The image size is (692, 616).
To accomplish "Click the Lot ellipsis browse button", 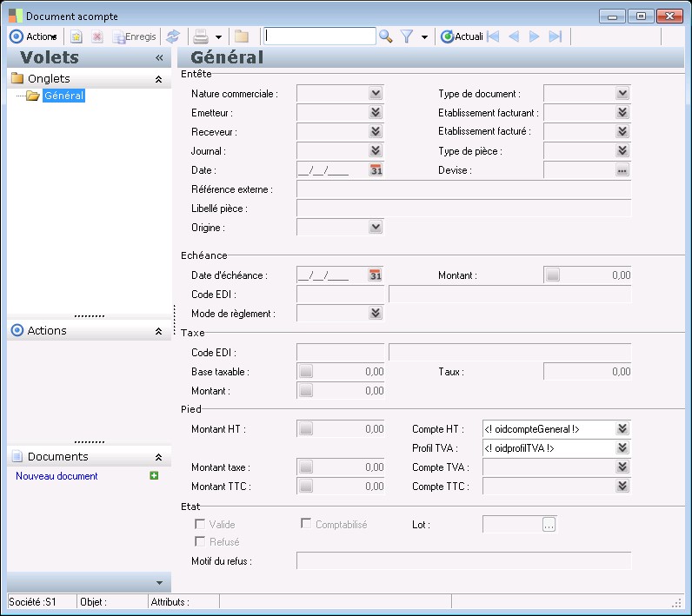I will [x=549, y=524].
